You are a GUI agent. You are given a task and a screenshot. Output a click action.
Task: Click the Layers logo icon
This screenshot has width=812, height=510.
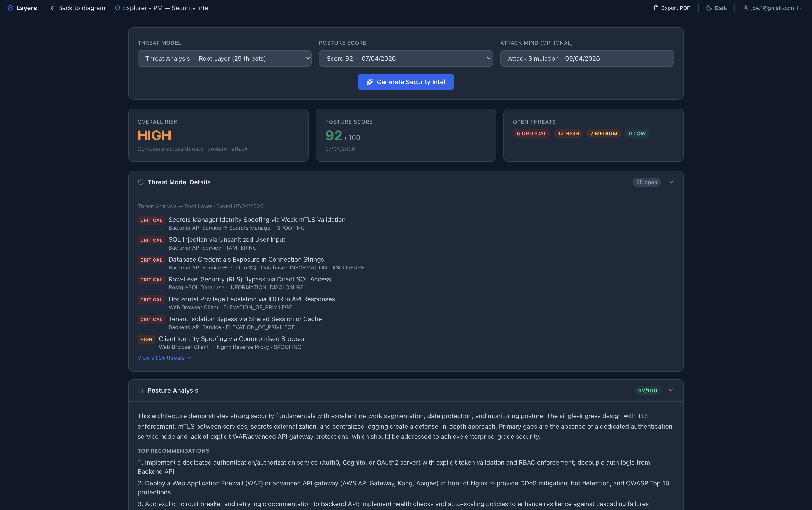[10, 8]
